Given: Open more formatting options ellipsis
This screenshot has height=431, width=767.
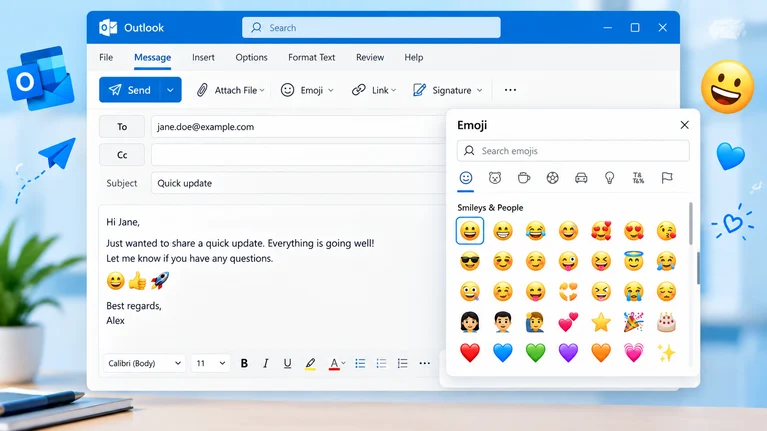Looking at the screenshot, I should click(x=425, y=363).
